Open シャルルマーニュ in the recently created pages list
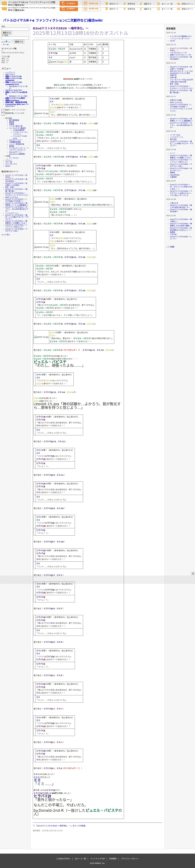 [x=12, y=213]
